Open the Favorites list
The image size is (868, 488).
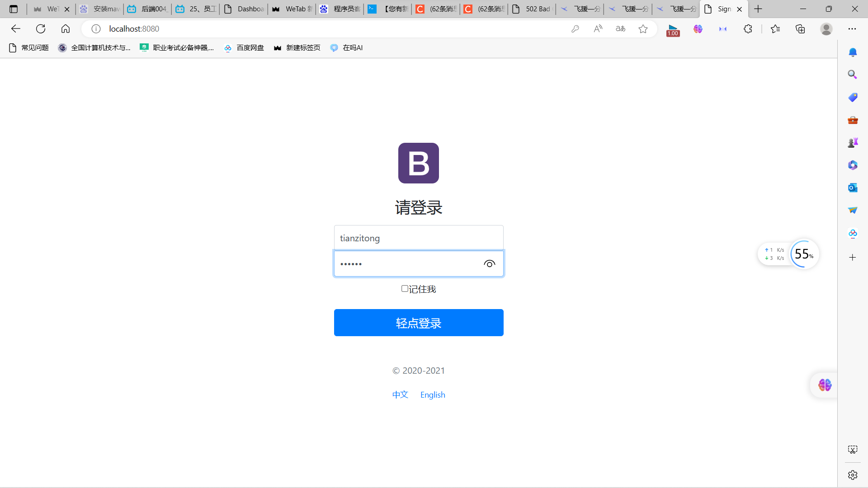775,29
